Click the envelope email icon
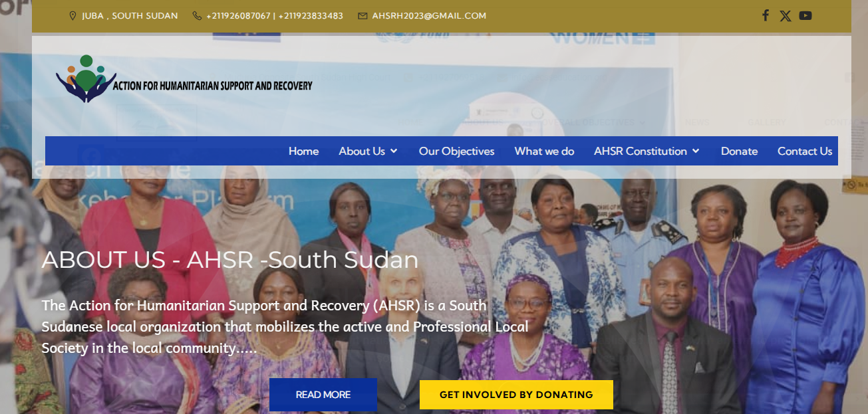The width and height of the screenshot is (868, 414). coord(362,15)
